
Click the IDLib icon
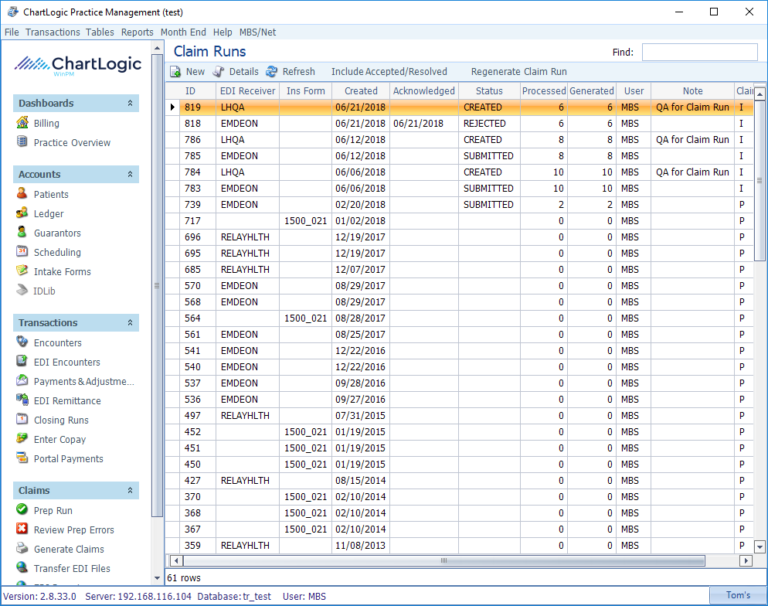(22, 291)
